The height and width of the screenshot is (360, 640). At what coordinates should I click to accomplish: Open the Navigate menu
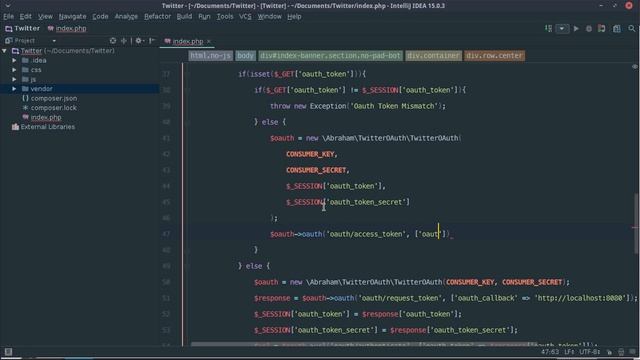72,17
